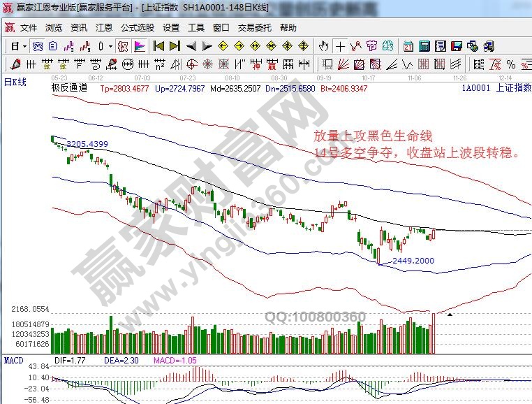Expand the candlestick chart type dropdown
Screen dimensions: 532x404
[110, 47]
